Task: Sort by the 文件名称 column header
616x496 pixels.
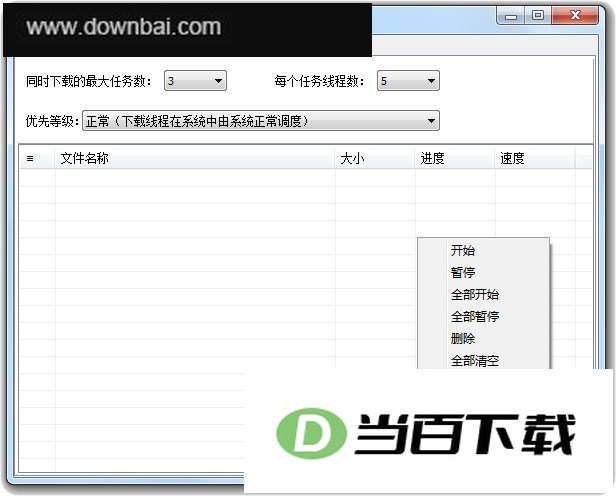Action: pyautogui.click(x=195, y=158)
